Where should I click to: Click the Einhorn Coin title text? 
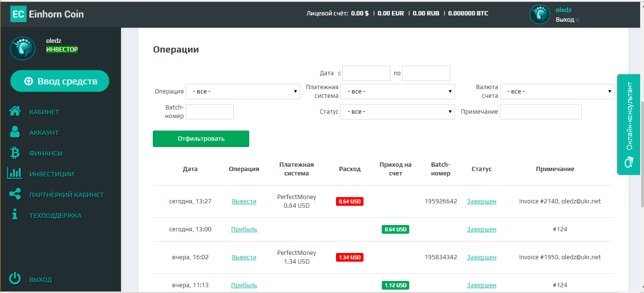56,14
